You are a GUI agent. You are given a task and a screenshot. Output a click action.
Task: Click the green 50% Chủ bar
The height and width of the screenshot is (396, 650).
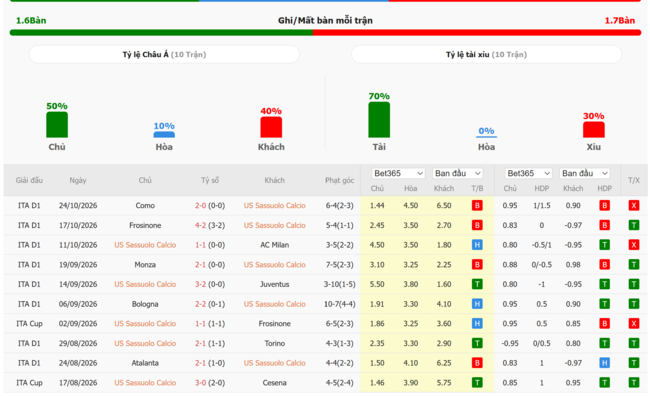[57, 125]
